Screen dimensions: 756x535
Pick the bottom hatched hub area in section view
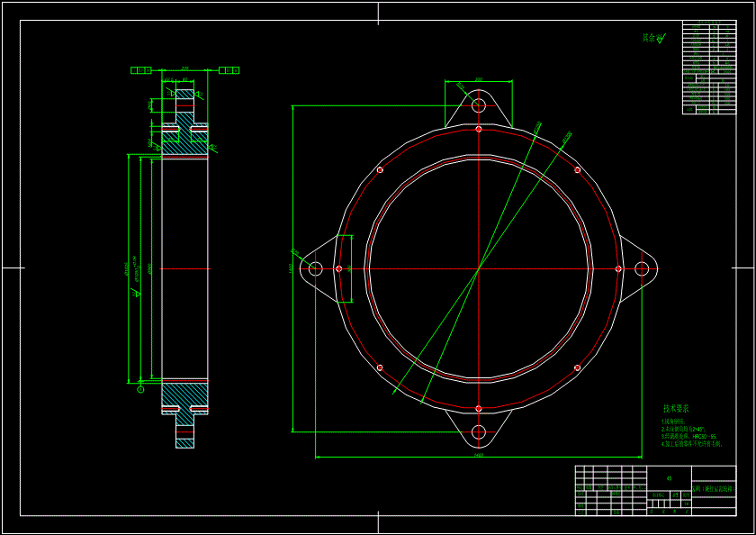[x=184, y=394]
